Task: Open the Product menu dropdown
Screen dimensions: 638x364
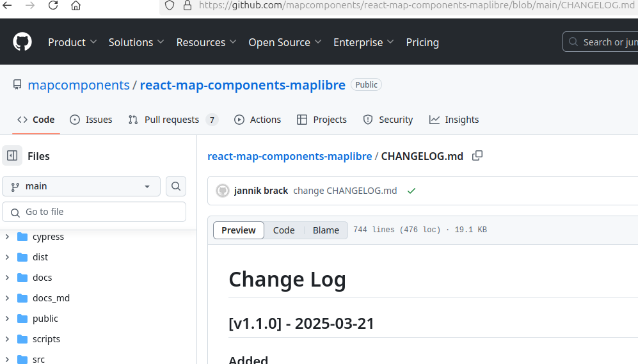Action: pyautogui.click(x=72, y=42)
